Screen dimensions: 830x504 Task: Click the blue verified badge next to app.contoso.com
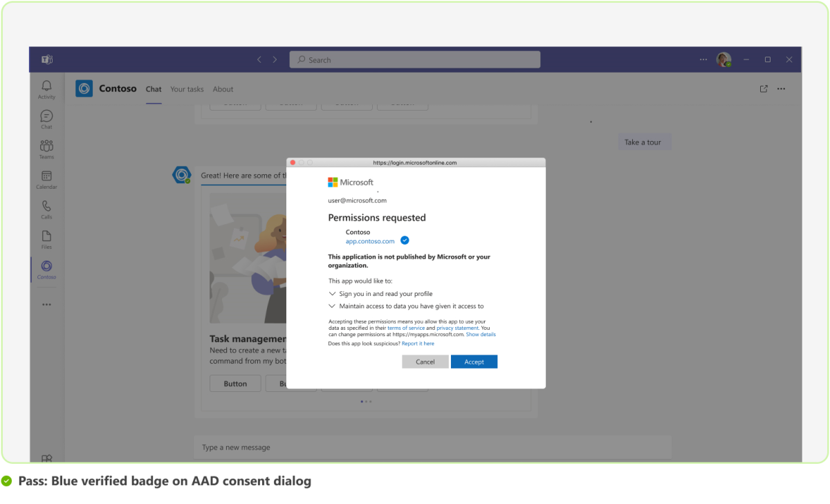(x=405, y=241)
